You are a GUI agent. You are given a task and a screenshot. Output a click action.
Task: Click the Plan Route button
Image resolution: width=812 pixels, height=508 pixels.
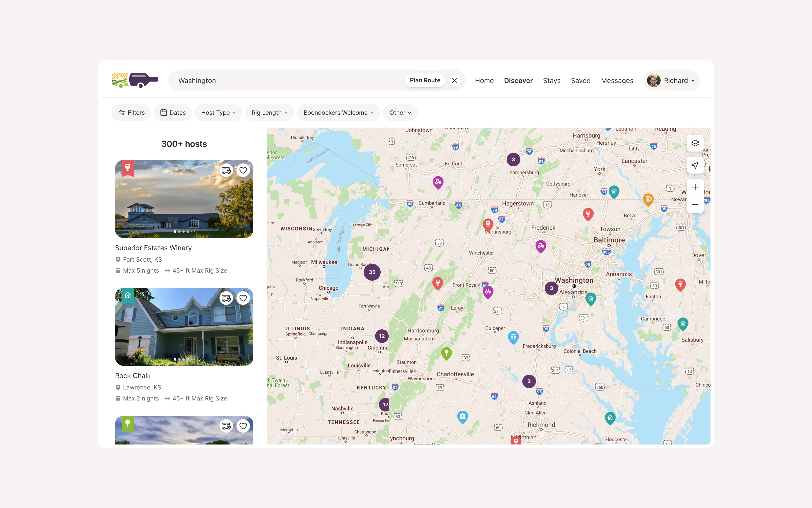(x=425, y=80)
